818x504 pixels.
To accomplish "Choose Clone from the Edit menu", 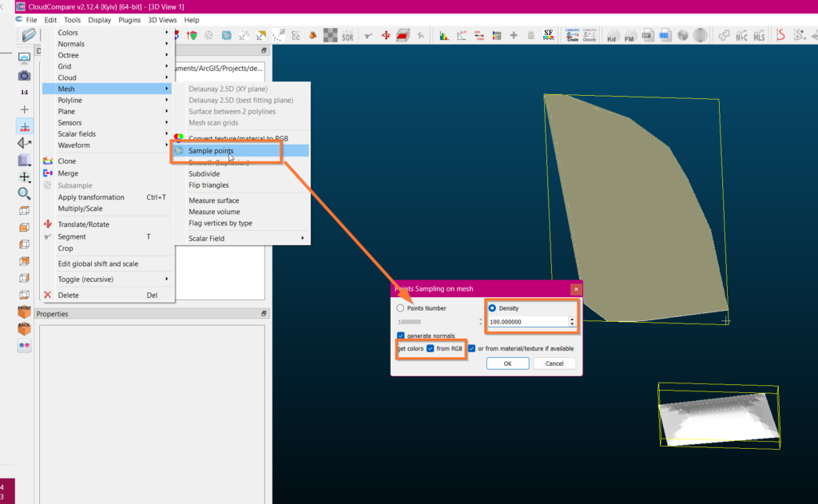I will point(108,161).
